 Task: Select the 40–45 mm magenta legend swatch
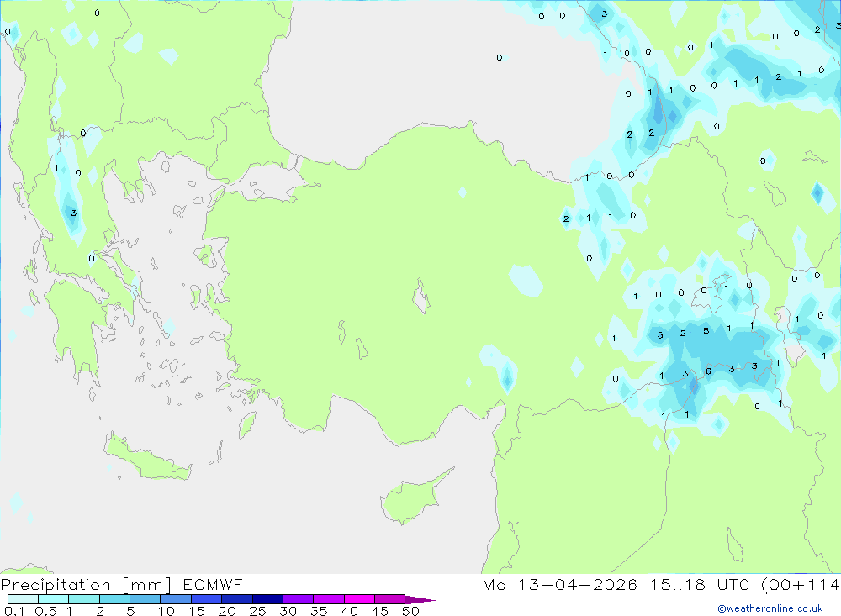click(x=359, y=599)
